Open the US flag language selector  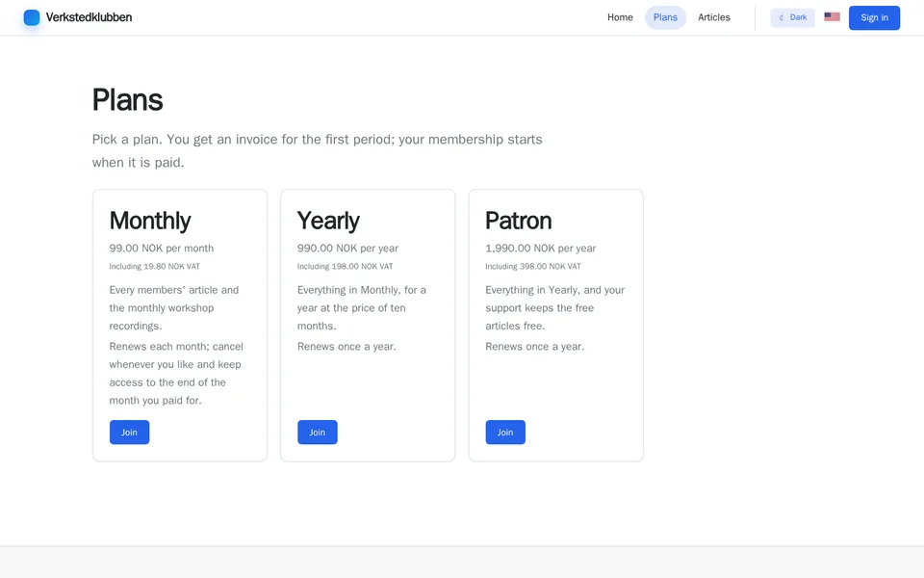tap(832, 17)
